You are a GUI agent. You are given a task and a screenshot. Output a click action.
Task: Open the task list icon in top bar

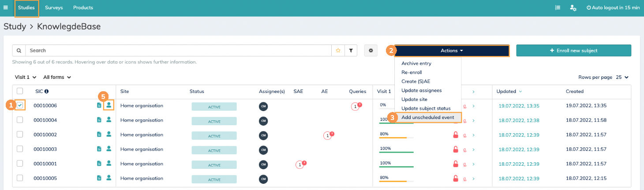[x=558, y=7]
